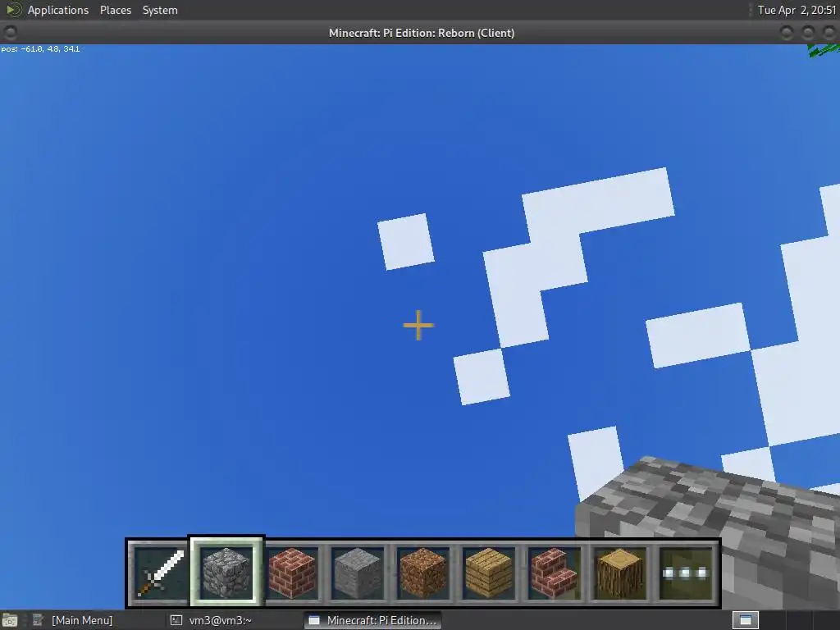The image size is (840, 630).
Task: Click the pos coordinates text readout
Action: click(40, 48)
